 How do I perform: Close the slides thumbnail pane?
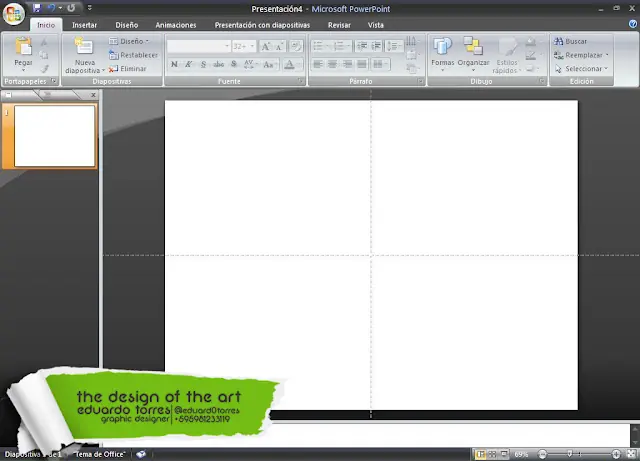point(93,95)
